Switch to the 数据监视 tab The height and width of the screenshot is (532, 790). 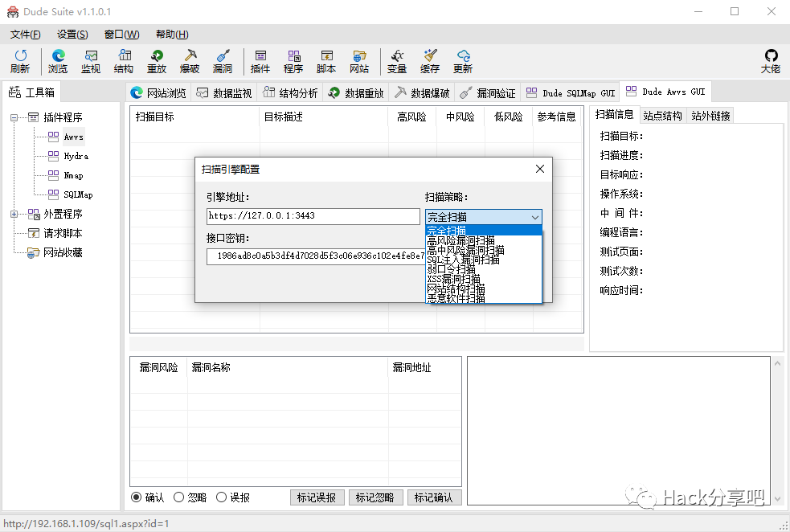pos(224,92)
